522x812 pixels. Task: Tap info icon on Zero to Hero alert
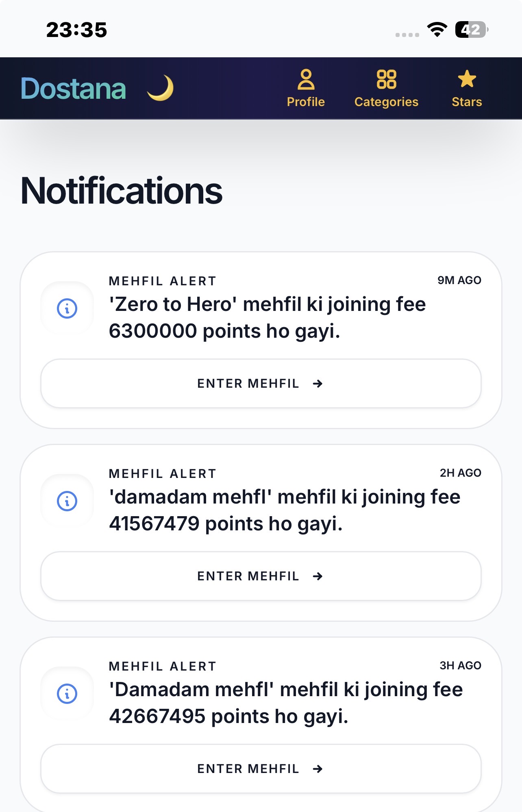tap(67, 308)
